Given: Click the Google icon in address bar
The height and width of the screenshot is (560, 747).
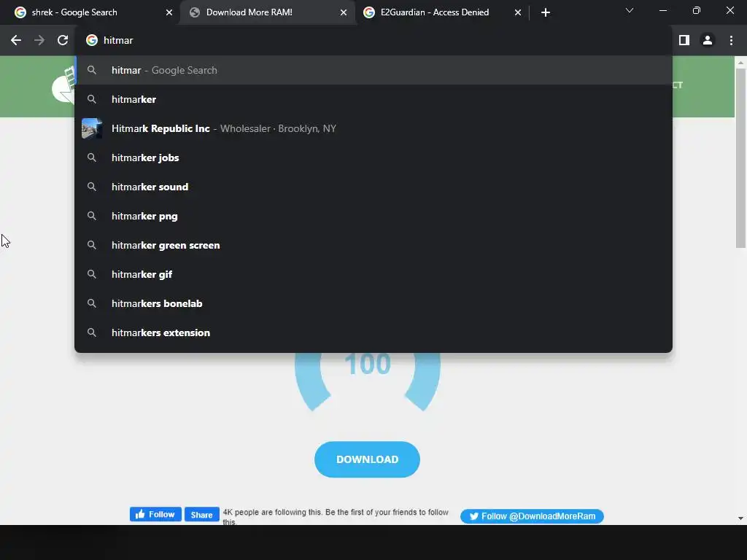Looking at the screenshot, I should pyautogui.click(x=91, y=41).
